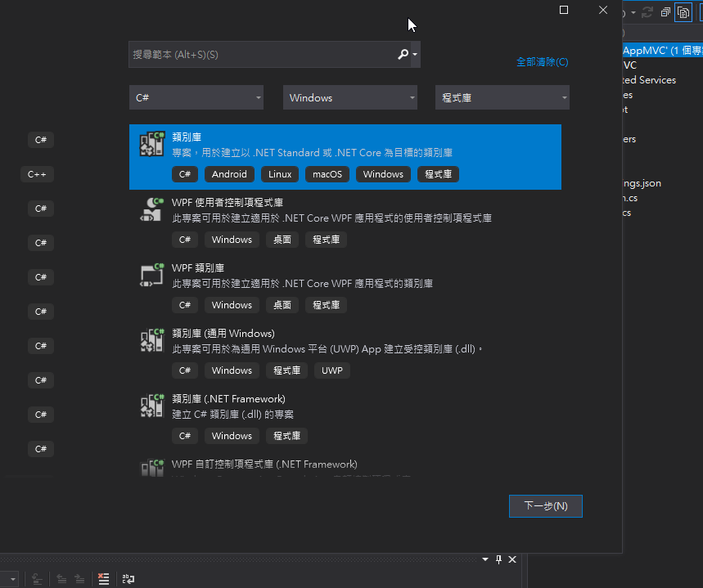Click the UWP tag on 通用 Windows template

tap(332, 370)
